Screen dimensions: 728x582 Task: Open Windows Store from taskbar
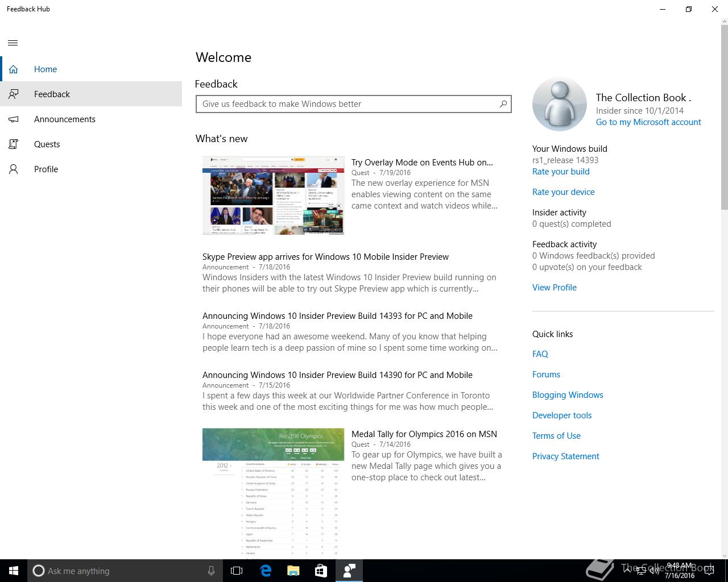(321, 571)
